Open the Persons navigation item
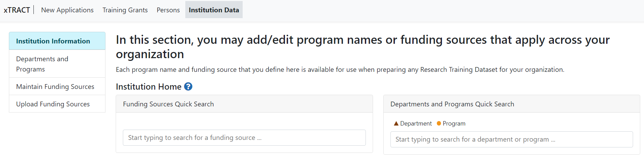 [168, 10]
